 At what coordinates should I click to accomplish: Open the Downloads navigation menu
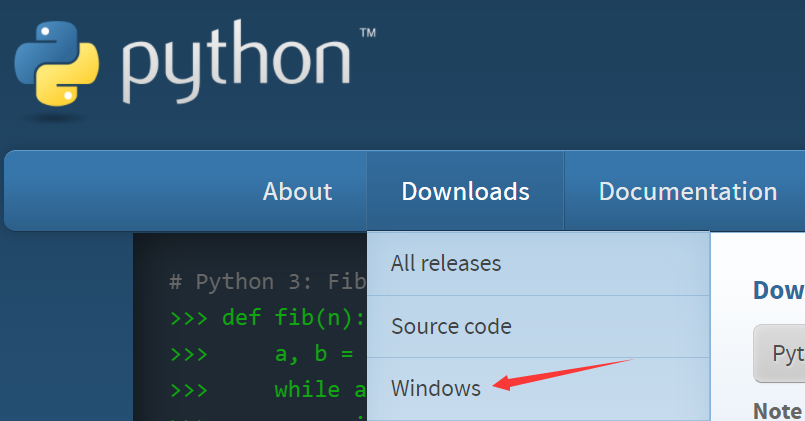click(x=465, y=192)
